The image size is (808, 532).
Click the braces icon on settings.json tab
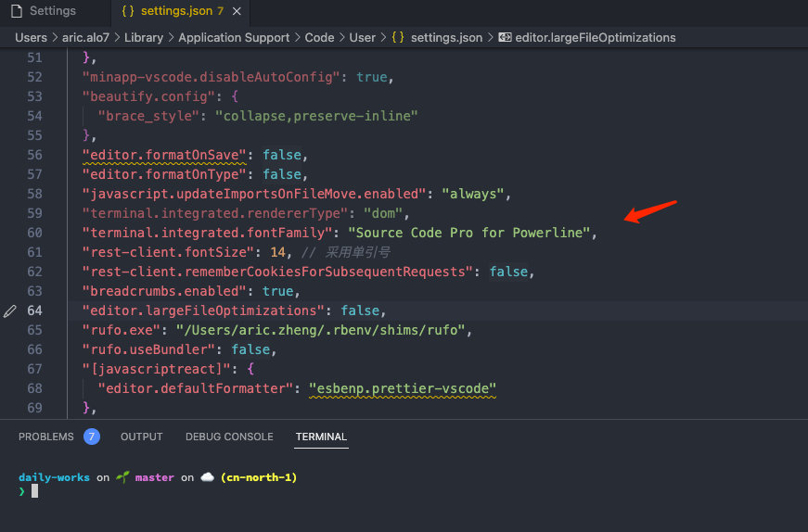127,11
